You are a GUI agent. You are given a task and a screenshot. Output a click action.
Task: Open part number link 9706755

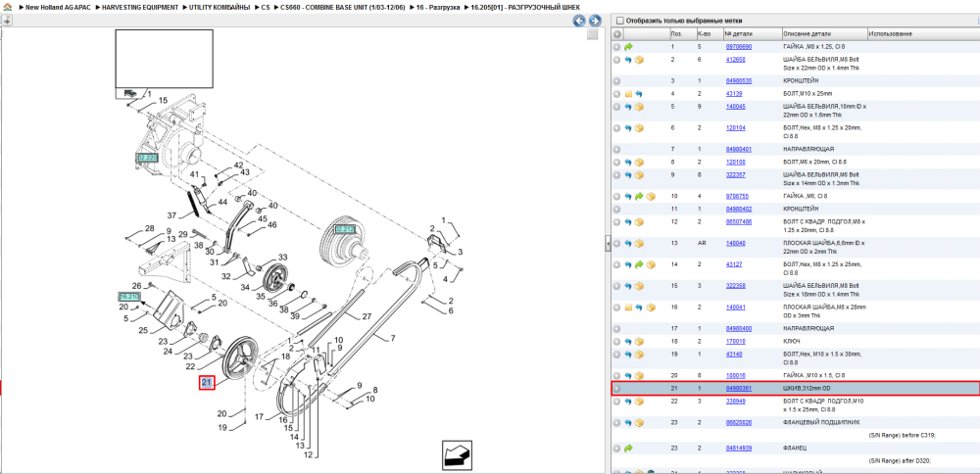[x=736, y=196]
